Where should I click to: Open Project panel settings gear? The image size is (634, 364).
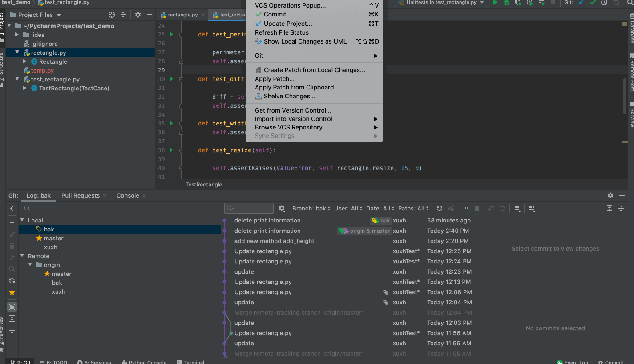coord(138,15)
